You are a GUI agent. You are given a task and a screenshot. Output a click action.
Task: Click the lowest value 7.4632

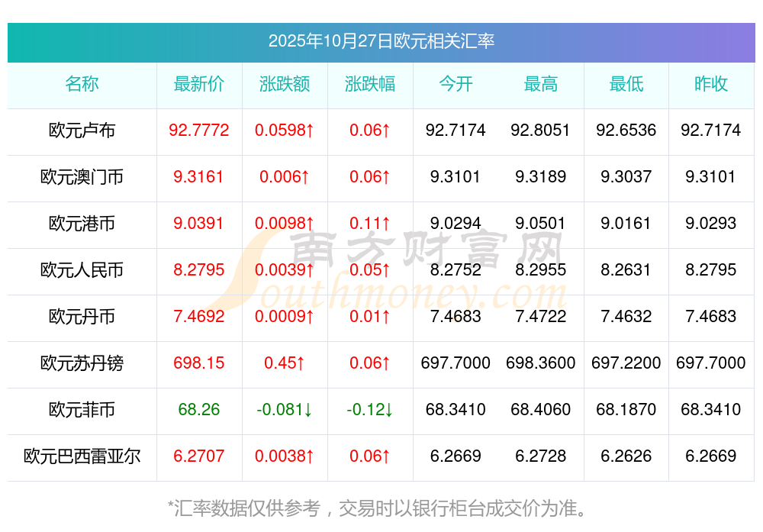click(626, 317)
